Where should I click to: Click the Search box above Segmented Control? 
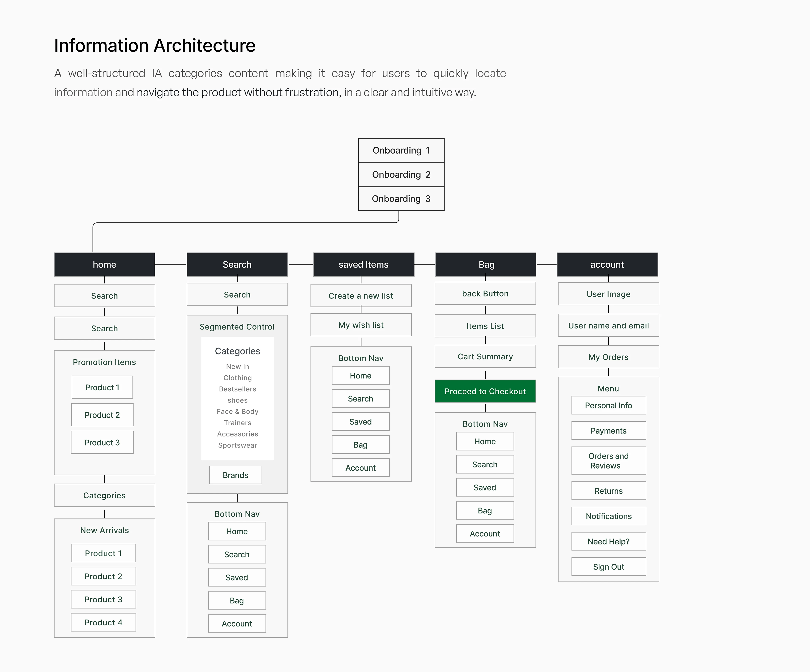pos(237,295)
